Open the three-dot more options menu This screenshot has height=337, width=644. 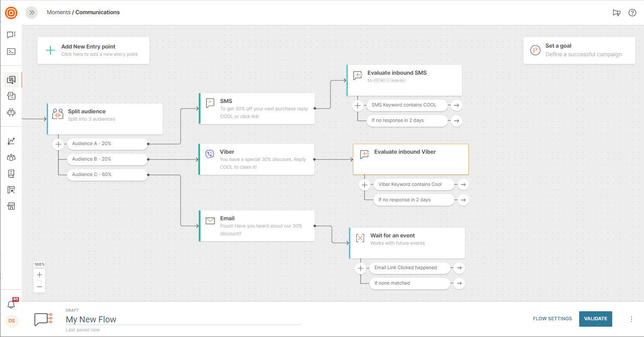pyautogui.click(x=631, y=319)
